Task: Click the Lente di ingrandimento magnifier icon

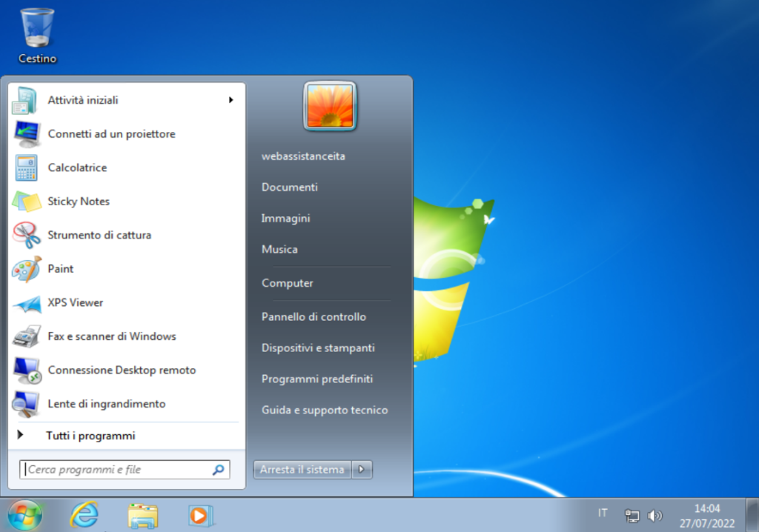Action: coord(26,405)
